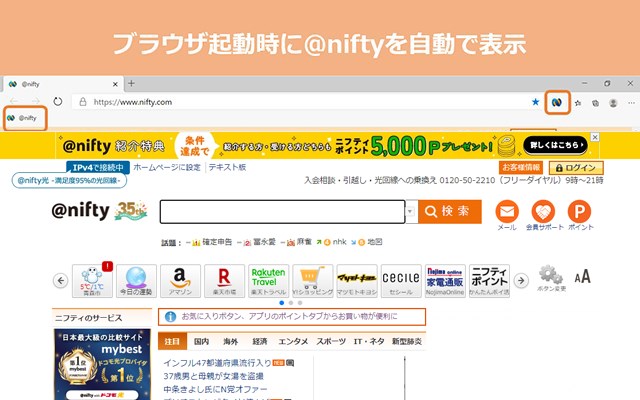The height and width of the screenshot is (400, 640).
Task: Change text size with AA icon
Action: 582,277
